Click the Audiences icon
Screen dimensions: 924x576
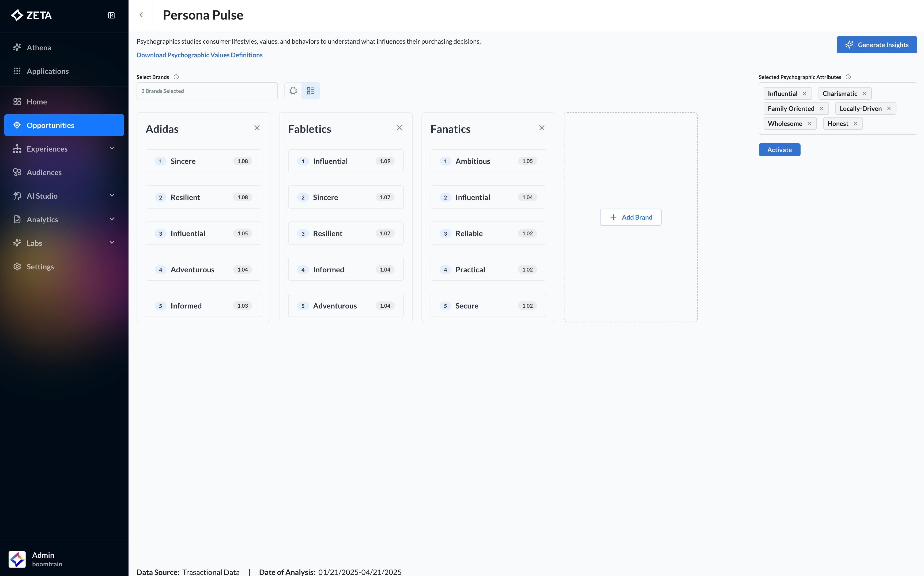click(x=17, y=172)
